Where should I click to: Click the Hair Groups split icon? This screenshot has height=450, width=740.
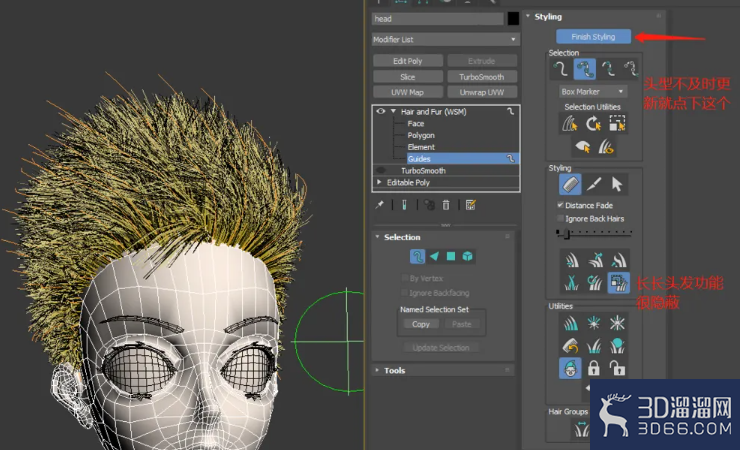581,429
